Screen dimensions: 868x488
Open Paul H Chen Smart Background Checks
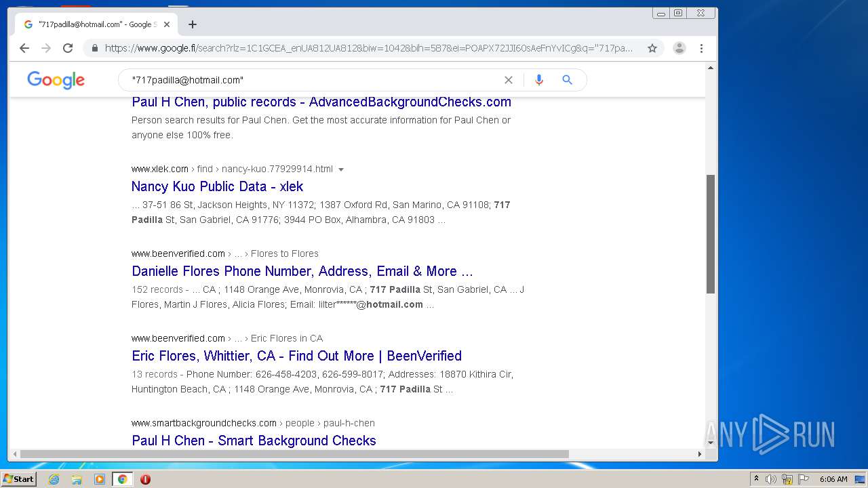tap(254, 441)
